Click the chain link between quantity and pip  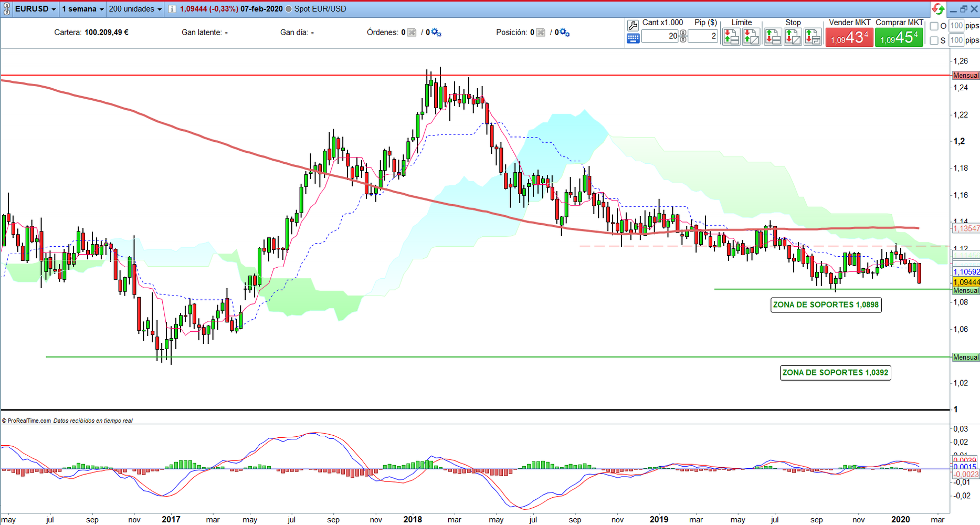point(683,36)
